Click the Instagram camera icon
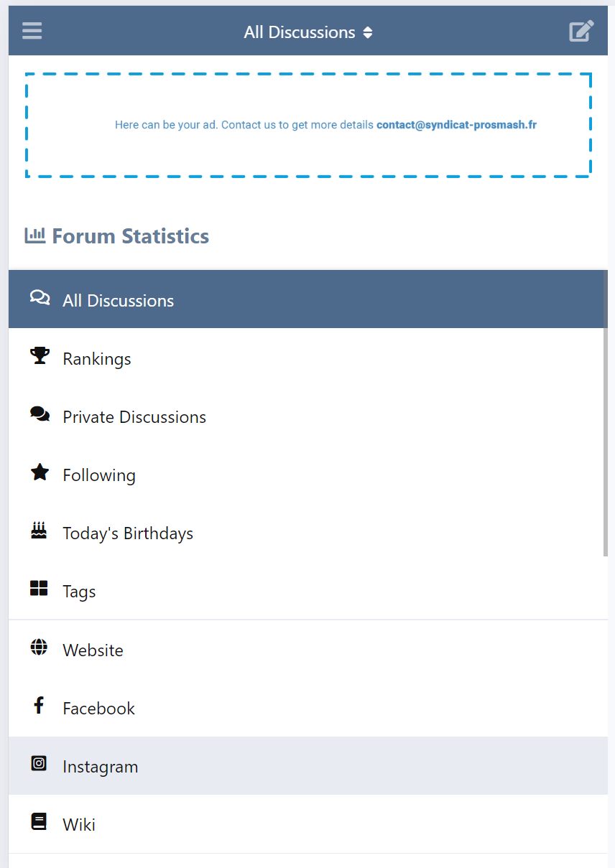 [39, 763]
